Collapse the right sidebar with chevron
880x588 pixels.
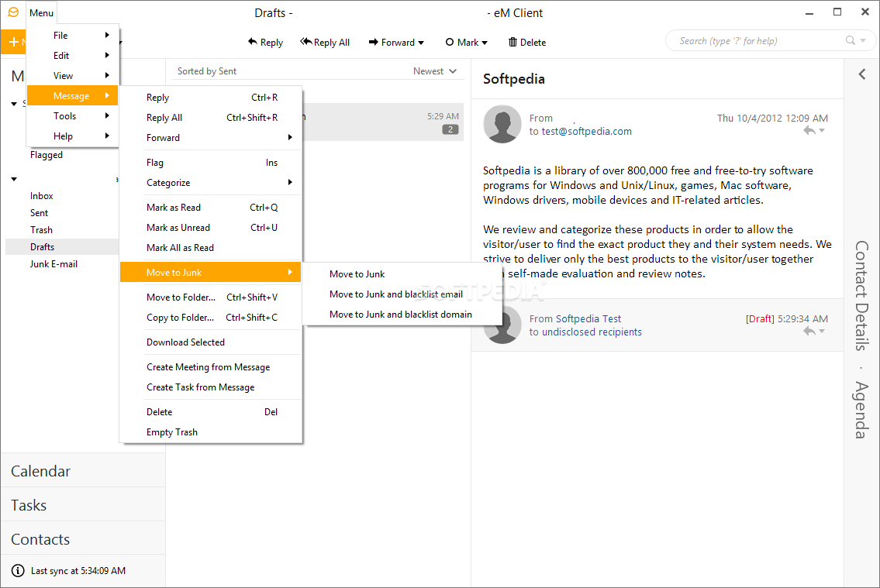(862, 74)
